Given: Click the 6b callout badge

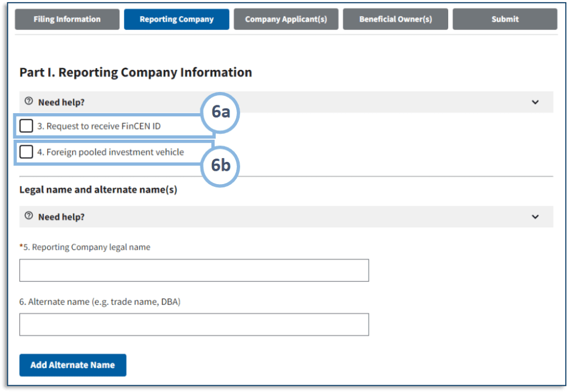Looking at the screenshot, I should point(220,165).
